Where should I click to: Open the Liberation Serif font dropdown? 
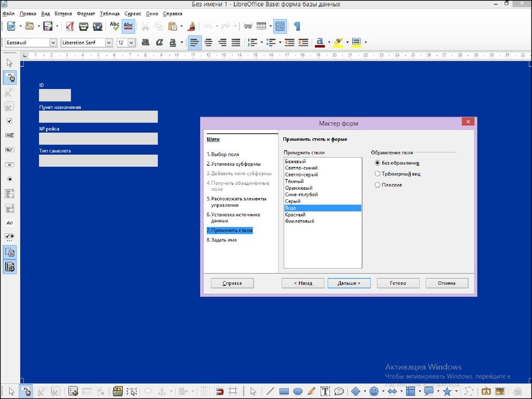click(x=109, y=43)
